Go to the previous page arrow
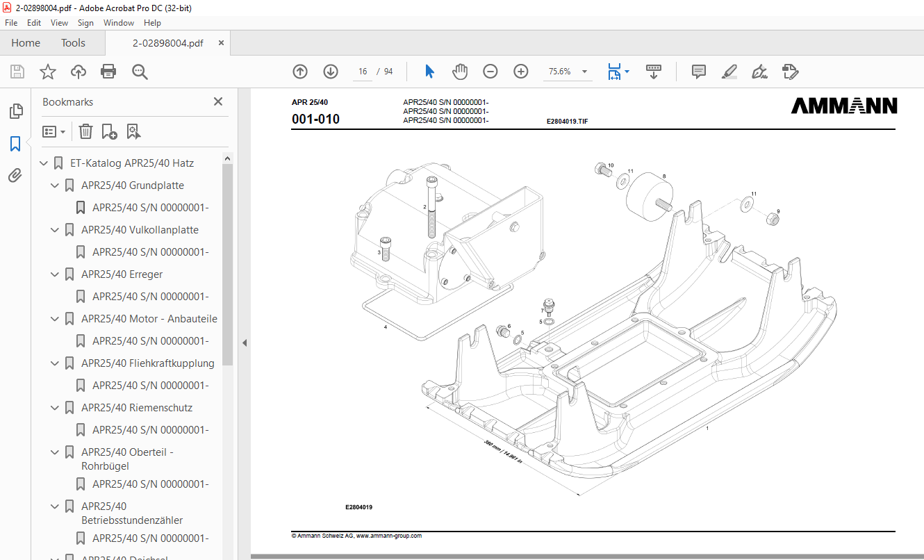 pos(300,72)
